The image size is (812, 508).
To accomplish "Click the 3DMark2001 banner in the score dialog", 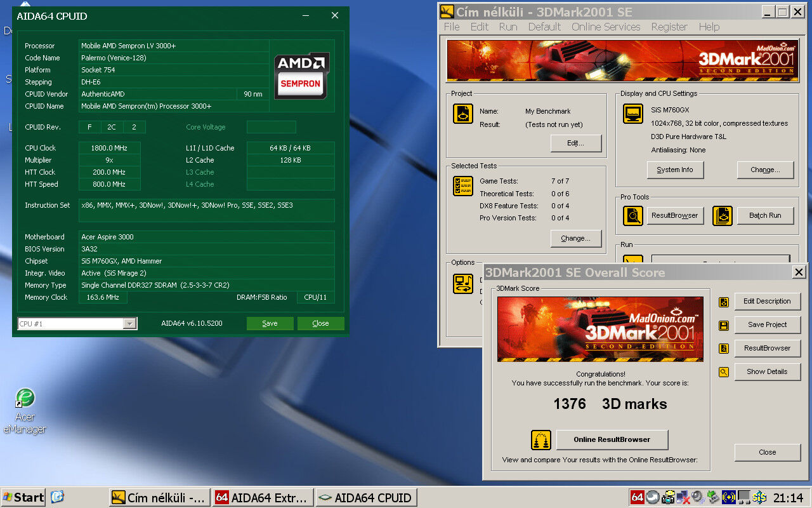I will [600, 329].
